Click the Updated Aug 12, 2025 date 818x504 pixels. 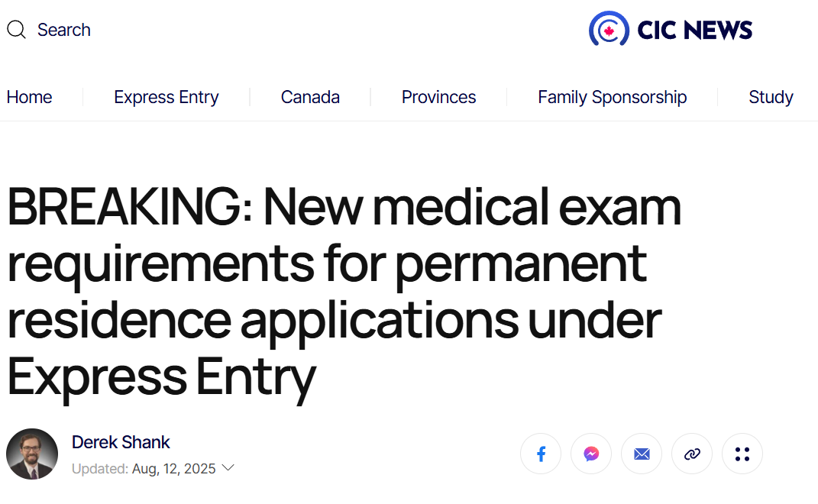click(x=144, y=469)
